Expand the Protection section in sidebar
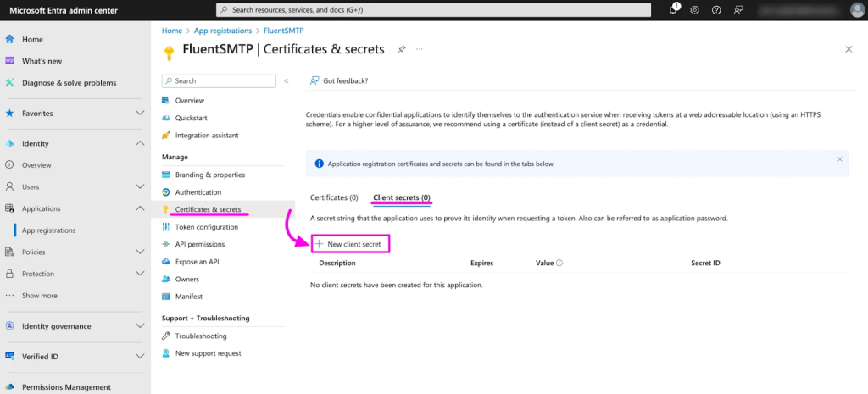The height and width of the screenshot is (394, 868). point(140,274)
